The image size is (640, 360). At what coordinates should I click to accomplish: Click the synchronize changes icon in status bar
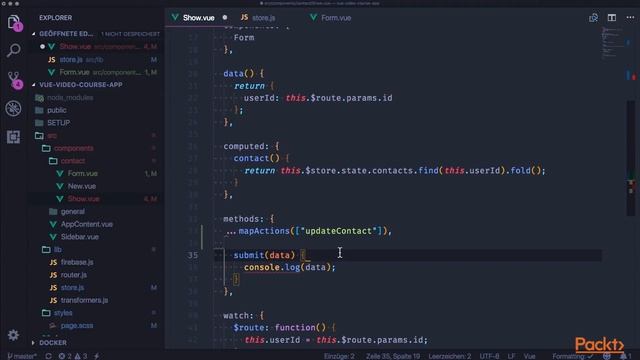pos(49,356)
